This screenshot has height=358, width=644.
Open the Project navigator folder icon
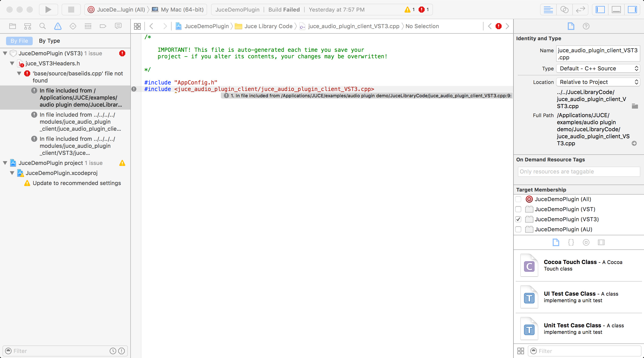[x=12, y=26]
